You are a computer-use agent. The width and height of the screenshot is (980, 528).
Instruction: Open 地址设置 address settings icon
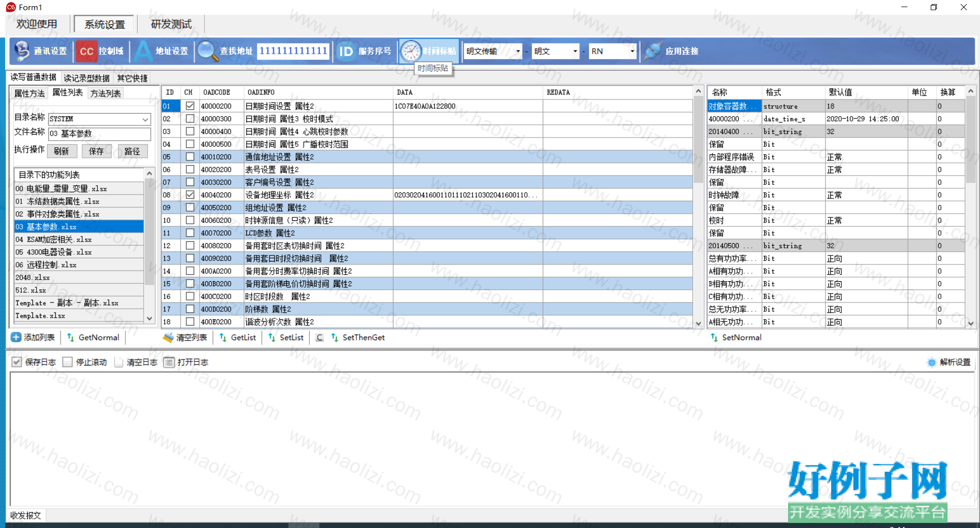(143, 51)
